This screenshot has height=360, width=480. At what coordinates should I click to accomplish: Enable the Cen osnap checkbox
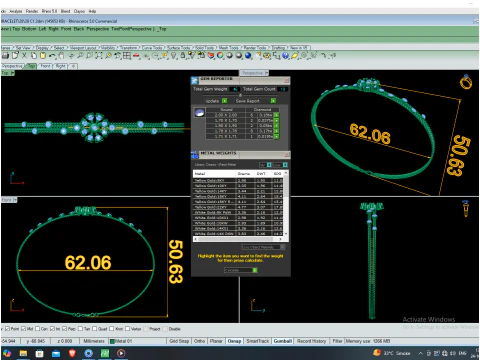37,329
